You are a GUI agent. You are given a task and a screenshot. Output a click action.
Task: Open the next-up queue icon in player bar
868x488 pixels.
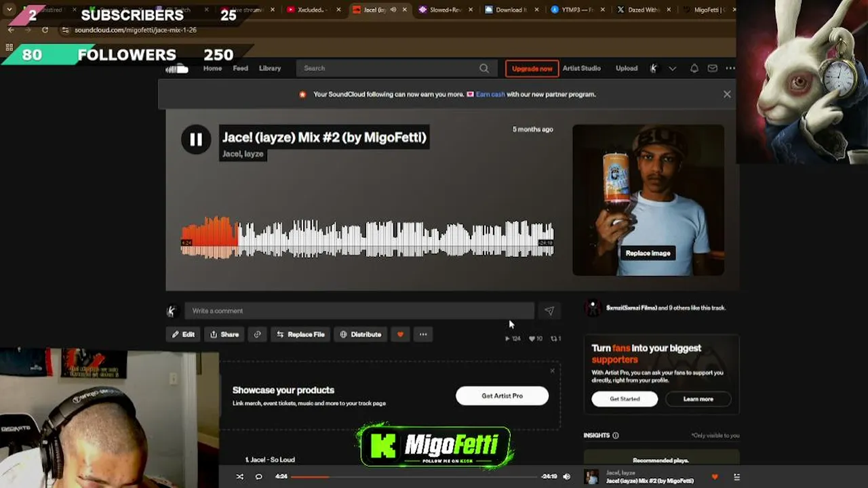[x=736, y=477]
